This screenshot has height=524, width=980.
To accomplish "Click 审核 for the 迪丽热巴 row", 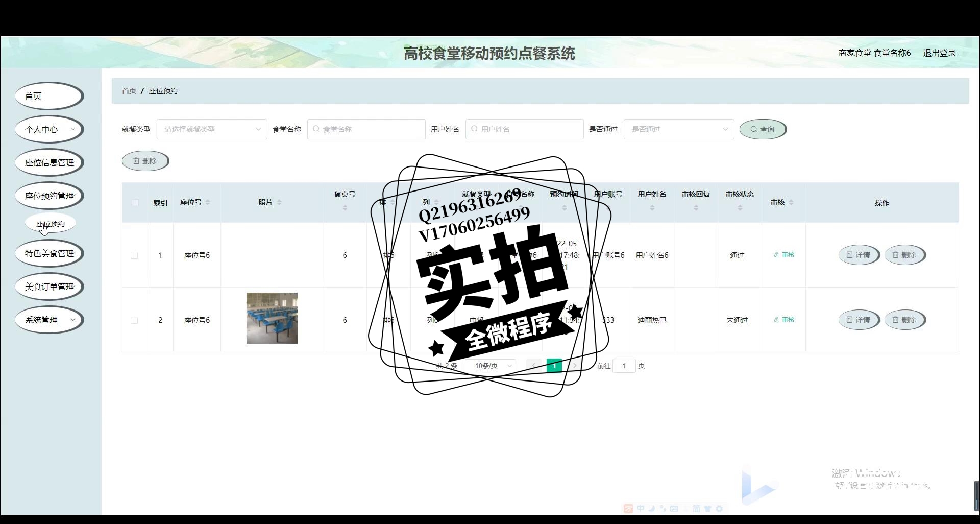I will 784,320.
